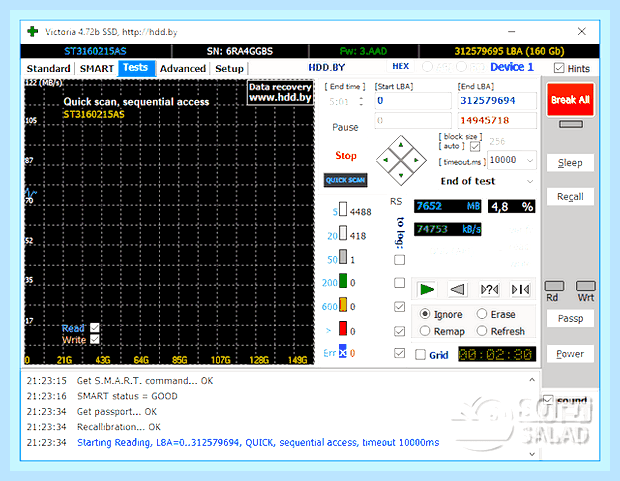Viewport: 620px width, 481px height.
Task: Click the up arrow of diamond navigator
Action: (401, 145)
